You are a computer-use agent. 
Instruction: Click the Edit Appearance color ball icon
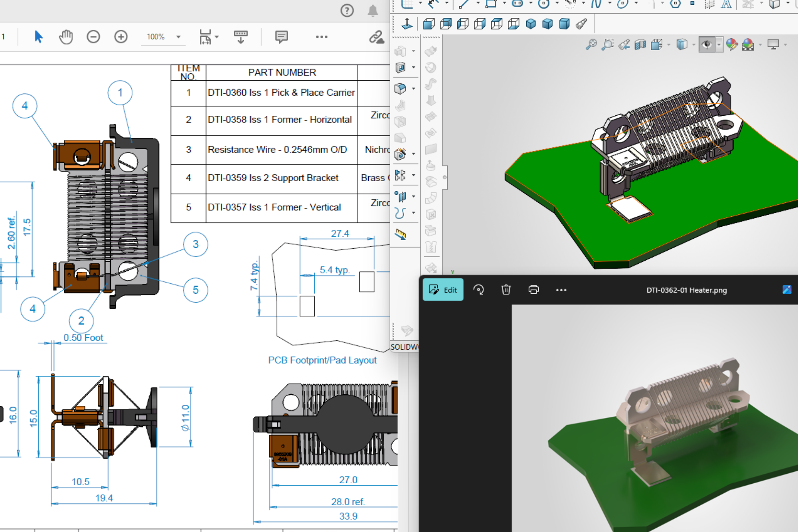(x=731, y=44)
